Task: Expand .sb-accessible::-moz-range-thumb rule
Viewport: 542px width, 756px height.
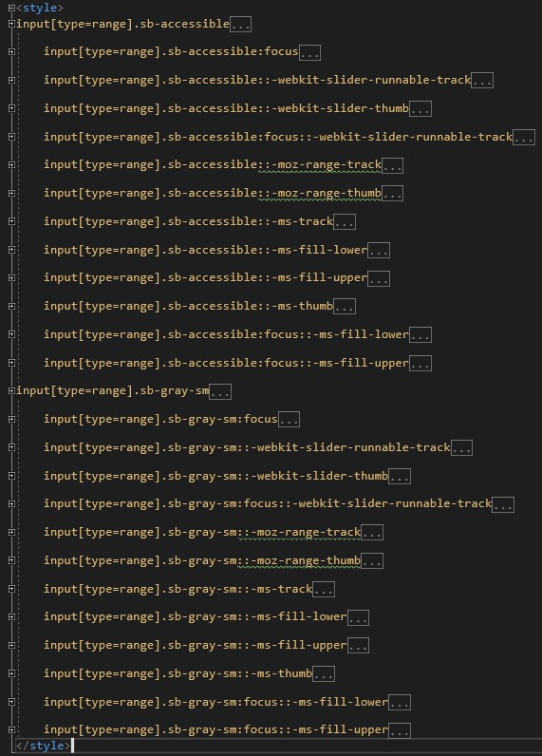Action: tap(11, 194)
